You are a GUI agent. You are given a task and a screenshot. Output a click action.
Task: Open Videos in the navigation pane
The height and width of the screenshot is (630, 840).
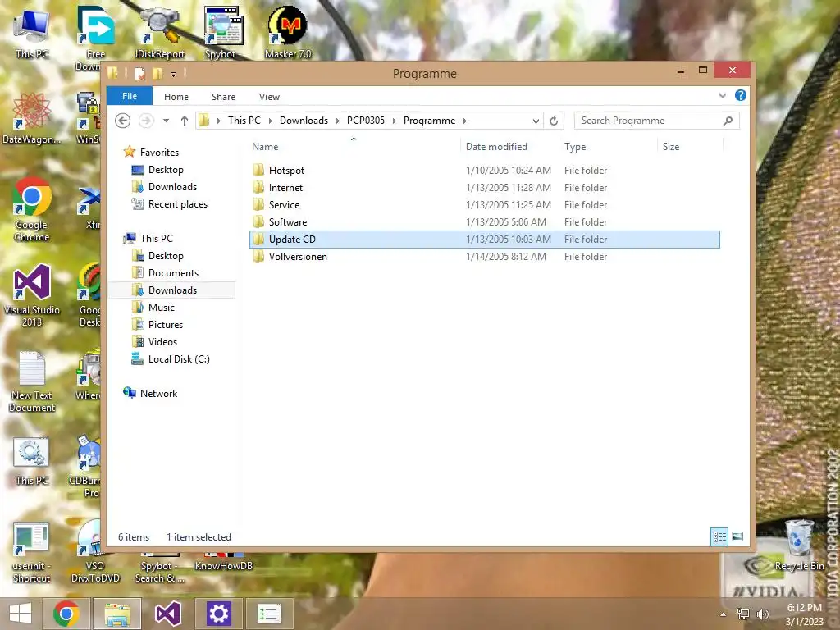[x=162, y=342]
